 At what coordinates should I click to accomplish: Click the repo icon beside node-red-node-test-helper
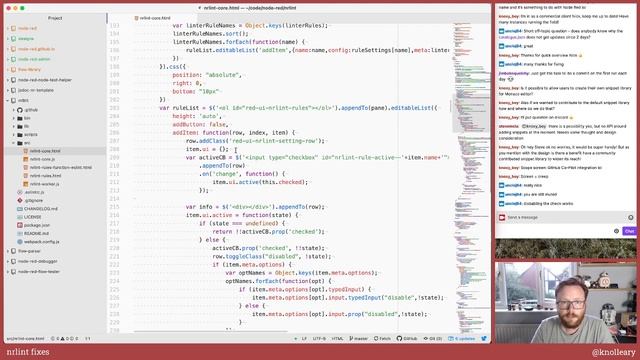tap(13, 80)
